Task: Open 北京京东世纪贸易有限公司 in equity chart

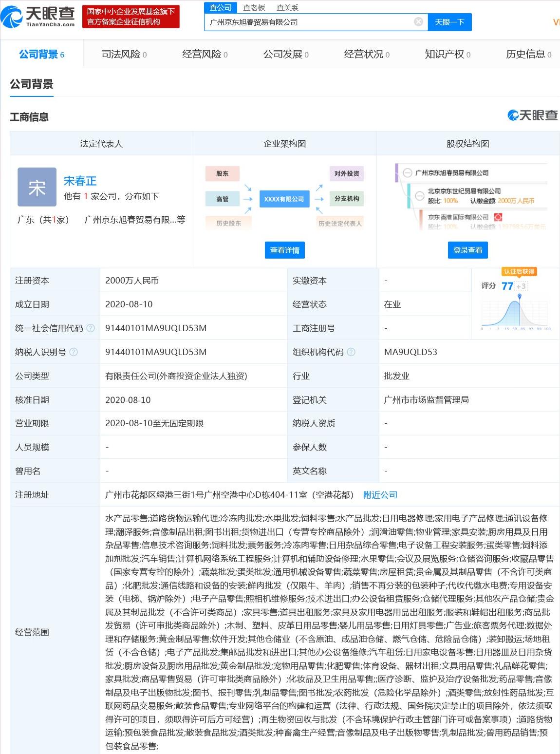Action: [464, 191]
